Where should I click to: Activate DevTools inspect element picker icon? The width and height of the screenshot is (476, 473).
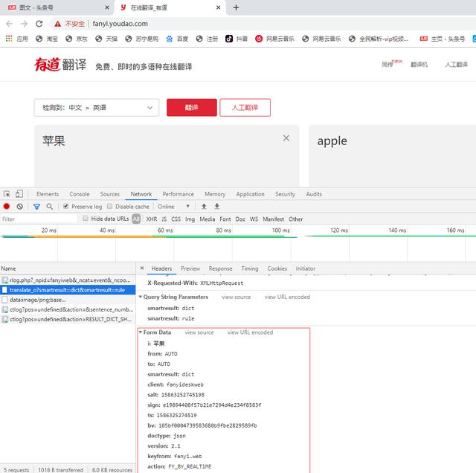click(7, 193)
